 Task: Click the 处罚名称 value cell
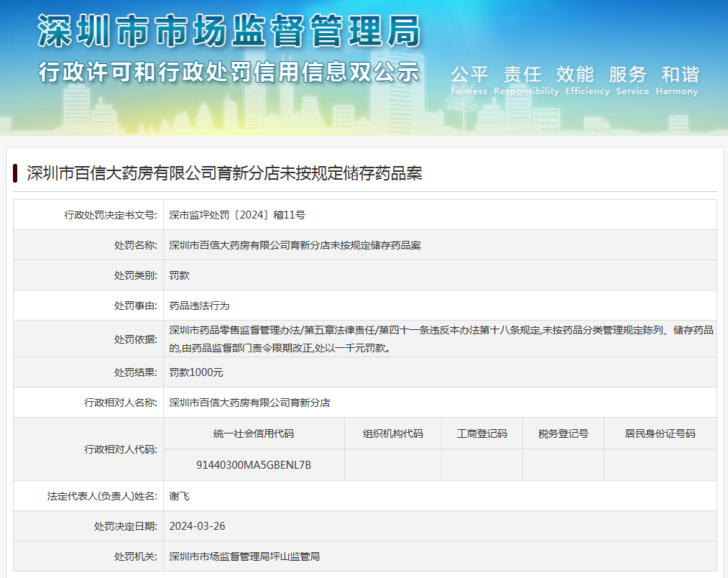295,245
